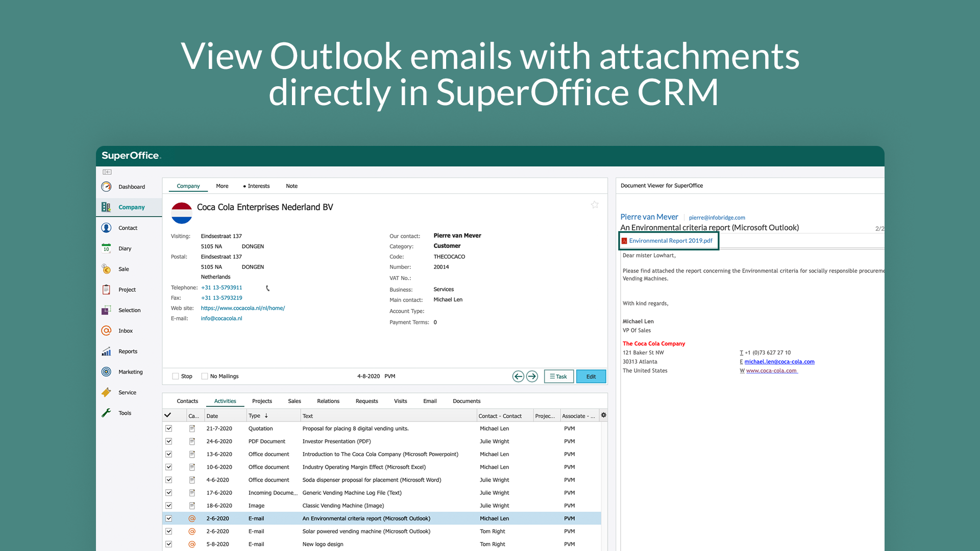Image resolution: width=980 pixels, height=551 pixels.
Task: Click e-mail icon on Solar powered row
Action: 192,531
